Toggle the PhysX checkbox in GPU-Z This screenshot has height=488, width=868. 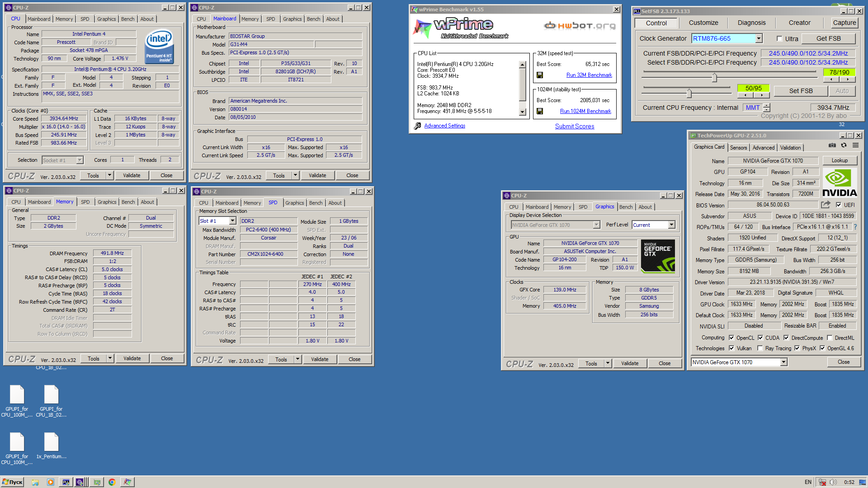pyautogui.click(x=797, y=348)
